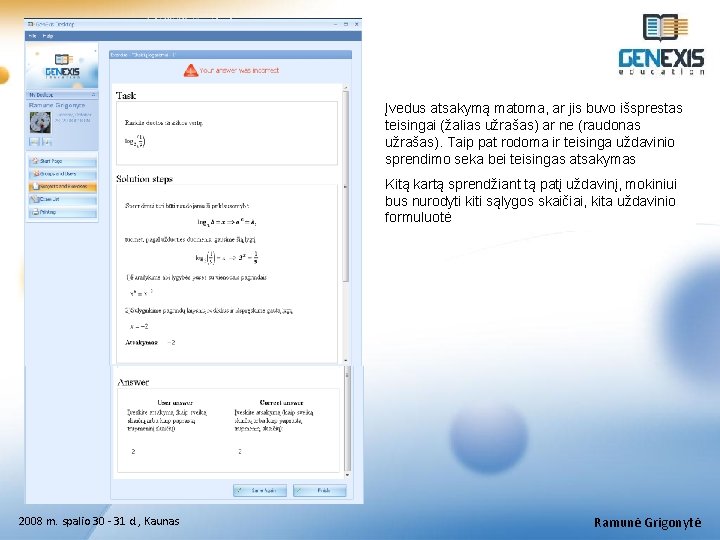
Task: Click the Groups and Users icon
Action: pyautogui.click(x=36, y=174)
